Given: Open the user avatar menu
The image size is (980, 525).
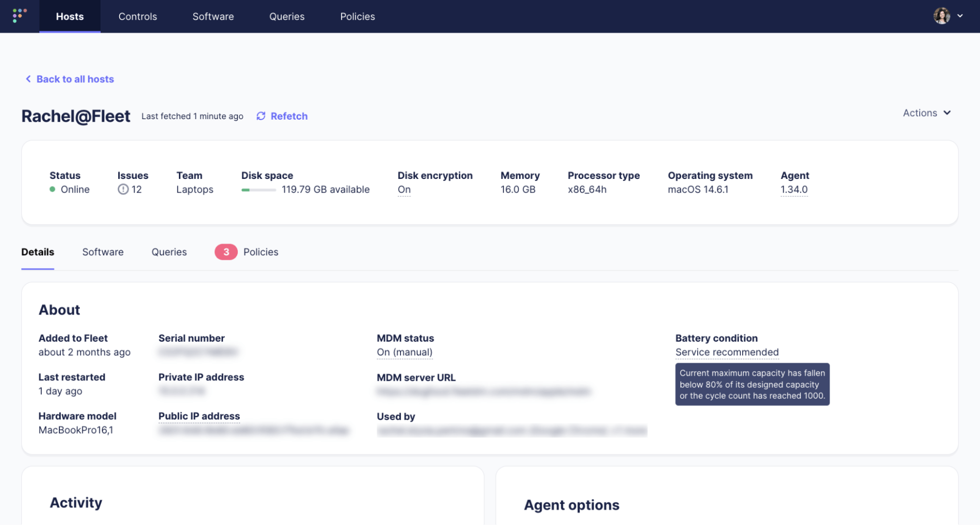Looking at the screenshot, I should (942, 16).
